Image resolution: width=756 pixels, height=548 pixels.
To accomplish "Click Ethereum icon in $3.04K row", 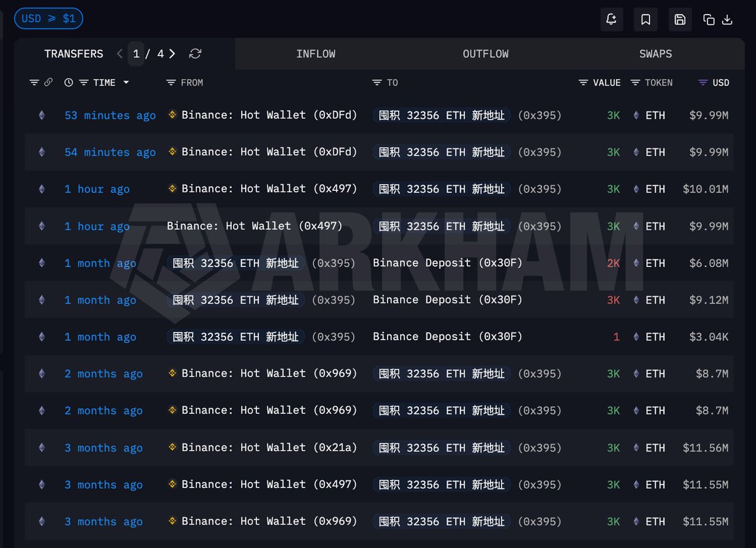I will point(42,337).
